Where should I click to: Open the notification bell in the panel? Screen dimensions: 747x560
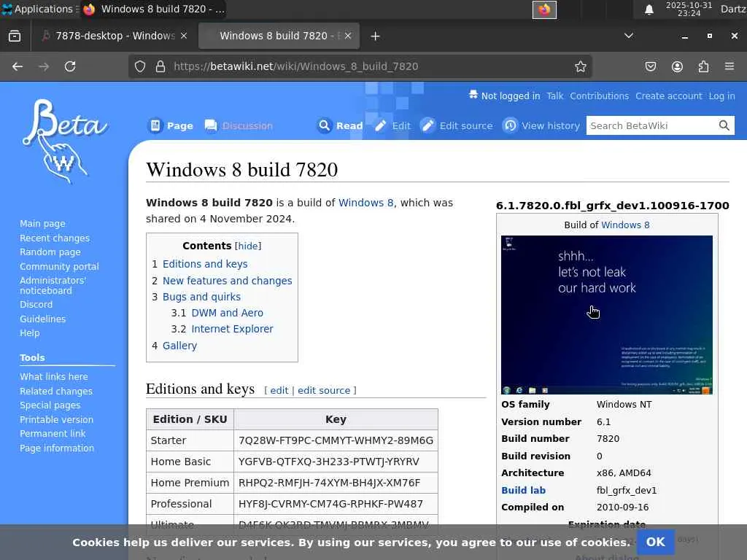coord(649,9)
